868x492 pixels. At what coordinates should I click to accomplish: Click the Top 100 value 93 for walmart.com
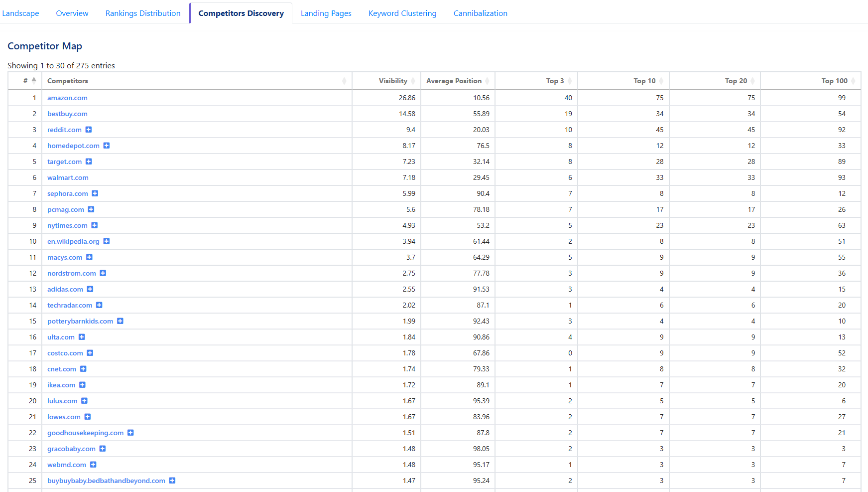tap(842, 177)
